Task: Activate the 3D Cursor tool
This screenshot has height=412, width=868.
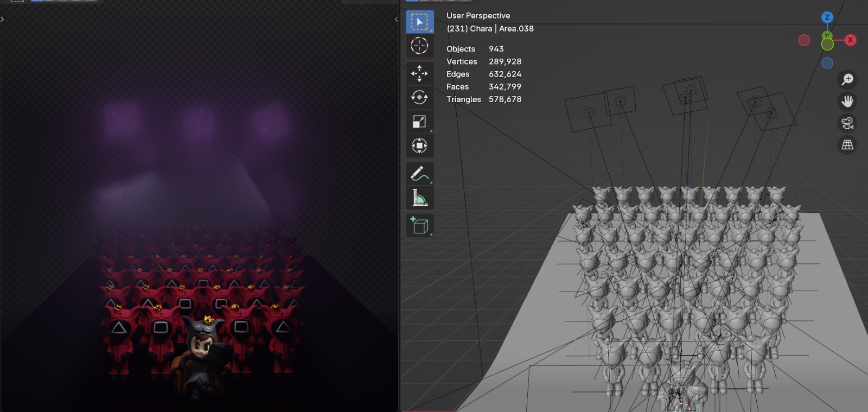Action: 419,46
